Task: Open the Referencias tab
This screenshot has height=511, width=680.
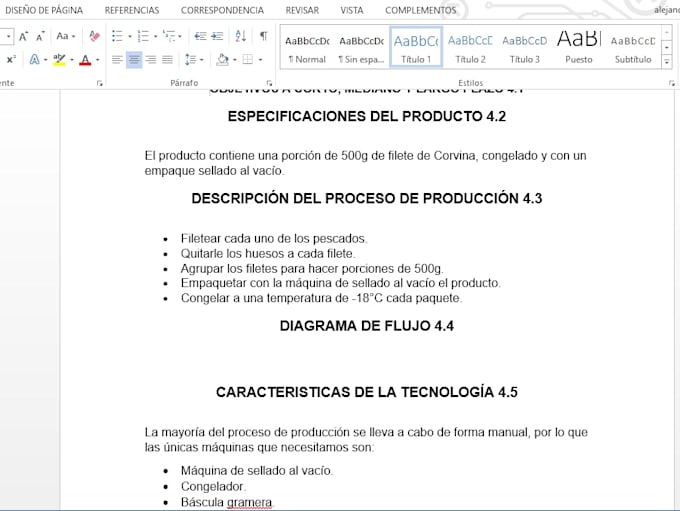Action: [132, 10]
